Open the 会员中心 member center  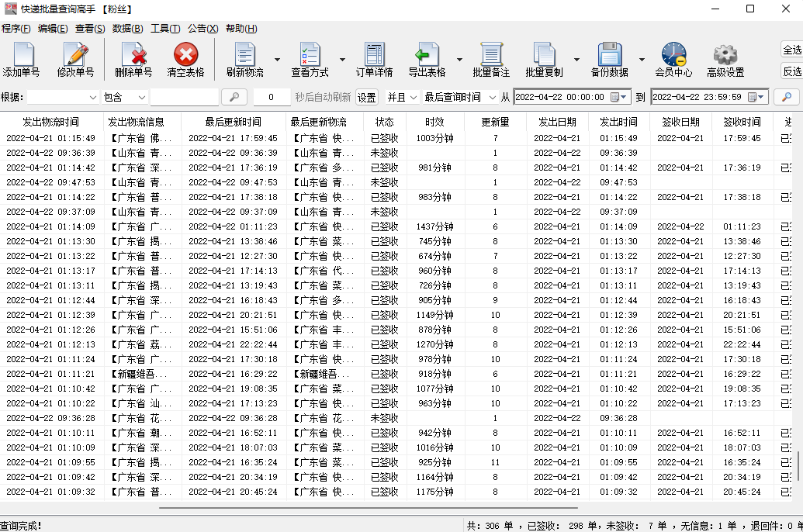(673, 60)
